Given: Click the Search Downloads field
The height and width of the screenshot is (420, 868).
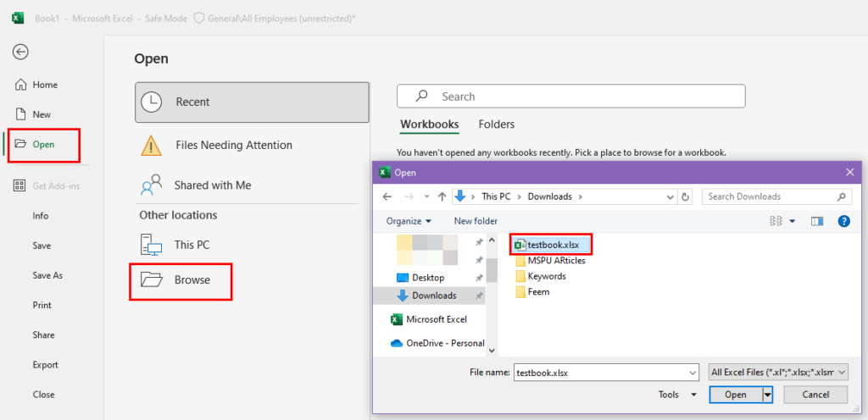Looking at the screenshot, I should tap(776, 196).
